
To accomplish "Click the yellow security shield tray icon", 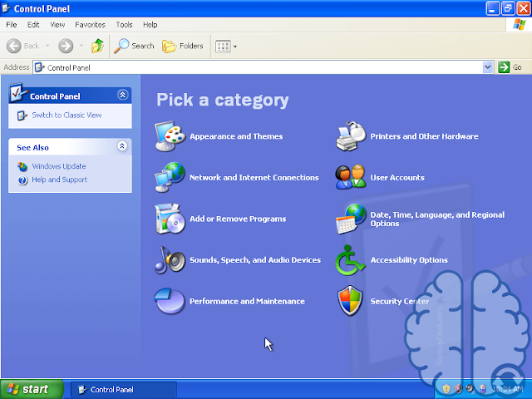I will tap(446, 389).
